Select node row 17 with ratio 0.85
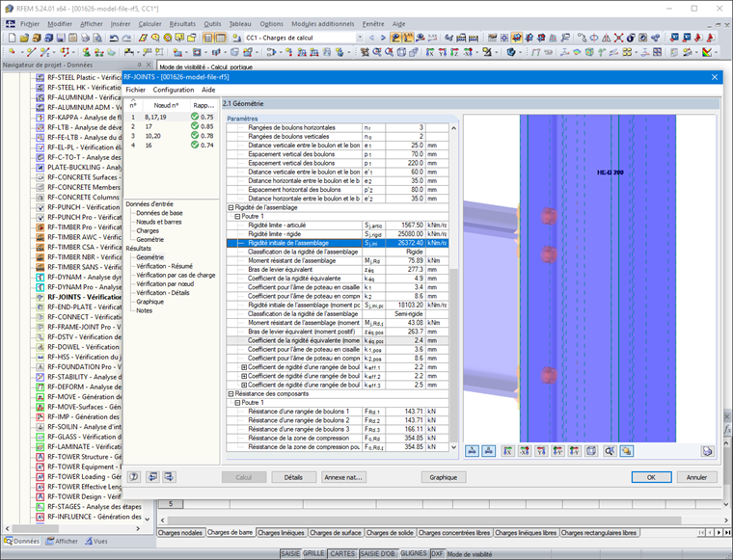 (171, 126)
